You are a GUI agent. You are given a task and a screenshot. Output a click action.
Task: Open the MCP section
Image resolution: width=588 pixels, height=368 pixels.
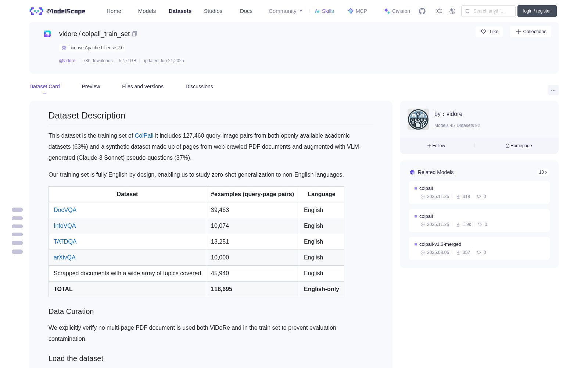coord(357,11)
